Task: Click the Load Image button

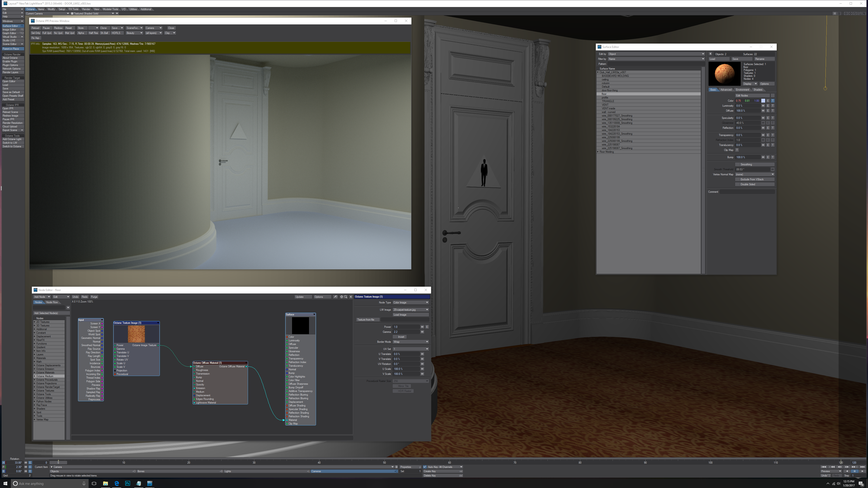Action: click(410, 314)
